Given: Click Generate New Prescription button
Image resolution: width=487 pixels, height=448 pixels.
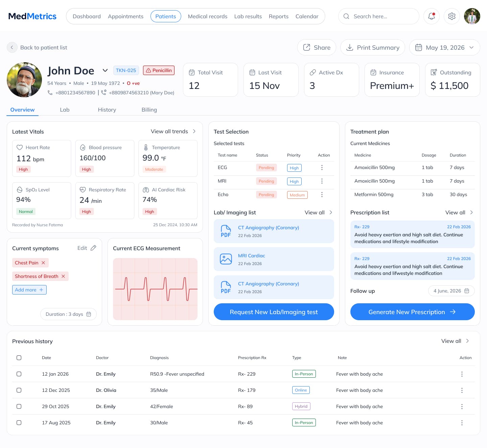Looking at the screenshot, I should (413, 312).
